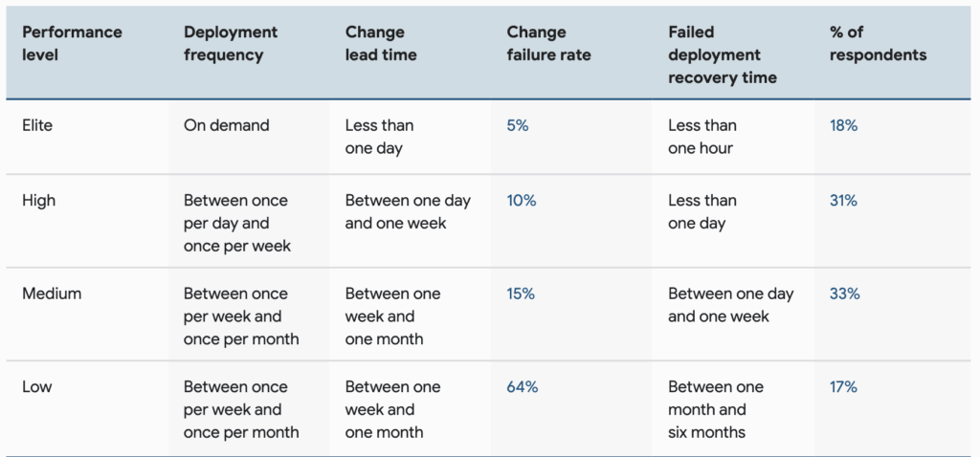Click the "% of respondents" header
The height and width of the screenshot is (457, 980).
878,44
